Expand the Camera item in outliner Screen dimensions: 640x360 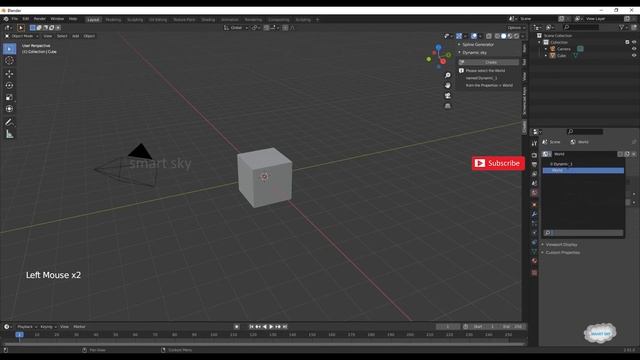[546, 49]
